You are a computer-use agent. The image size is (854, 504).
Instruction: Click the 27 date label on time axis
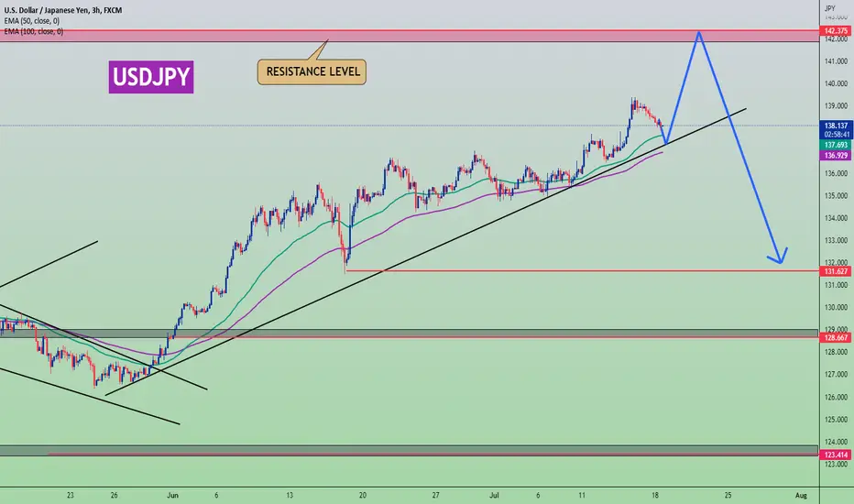pos(435,495)
